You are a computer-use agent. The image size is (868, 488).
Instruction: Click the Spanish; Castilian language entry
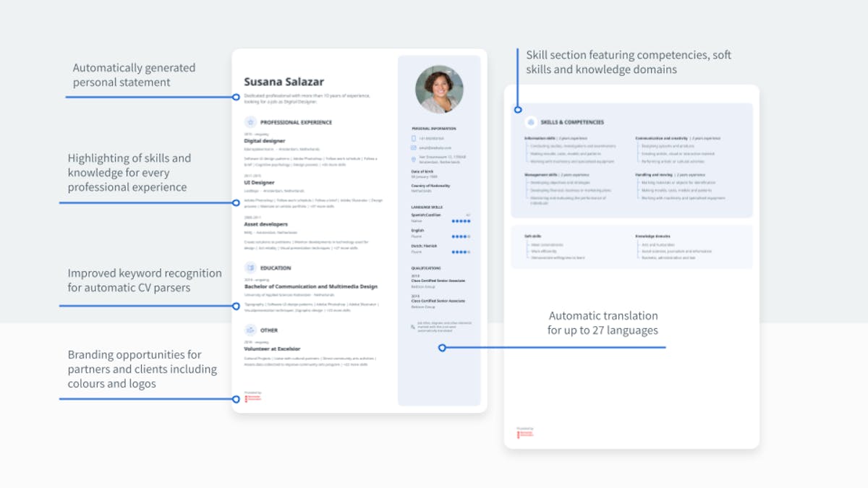coord(425,216)
